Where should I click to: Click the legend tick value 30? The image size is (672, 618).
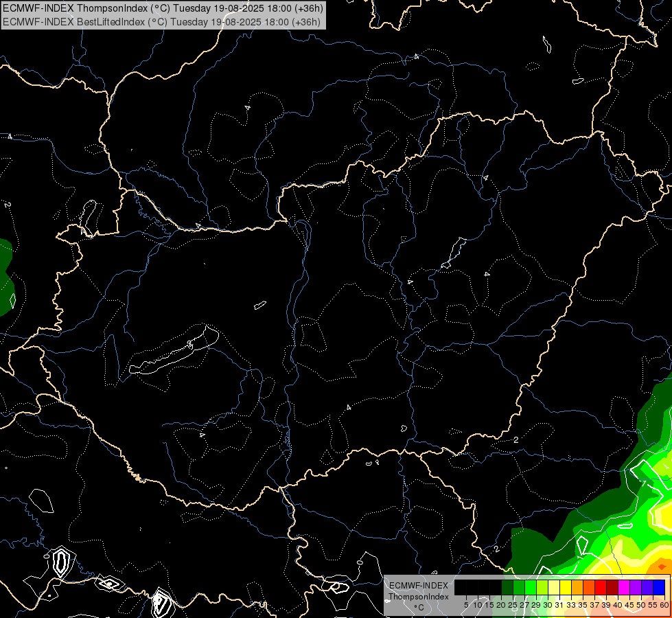[548, 605]
